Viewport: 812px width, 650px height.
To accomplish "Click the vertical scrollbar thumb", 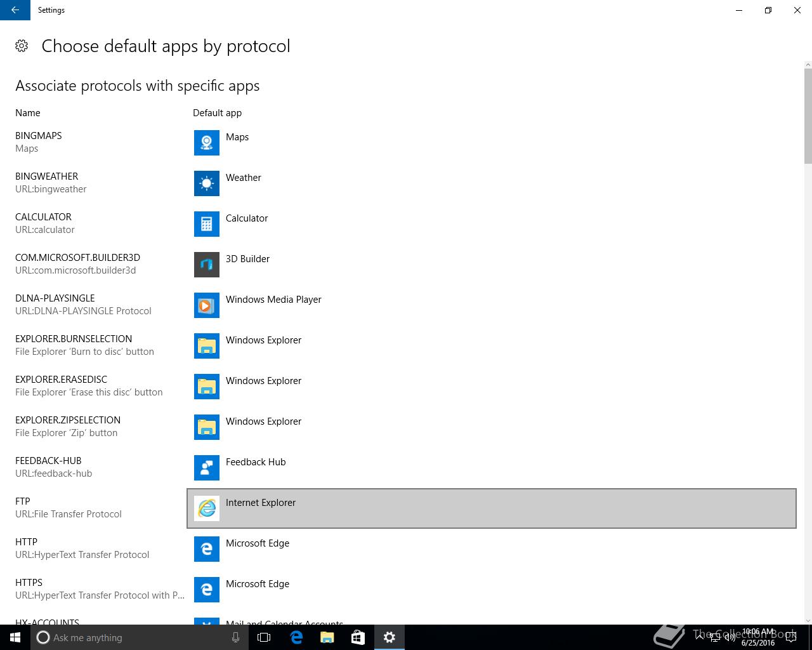I will tap(808, 116).
